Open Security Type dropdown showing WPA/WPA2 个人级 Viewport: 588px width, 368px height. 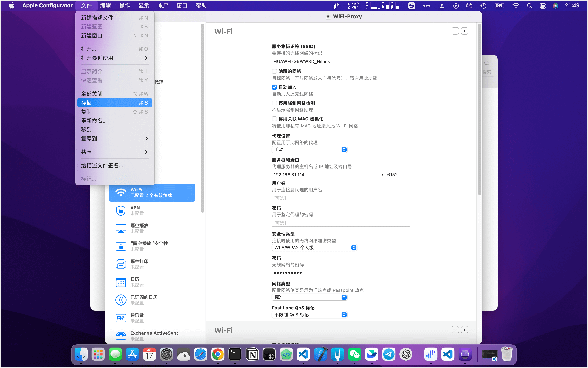point(314,248)
